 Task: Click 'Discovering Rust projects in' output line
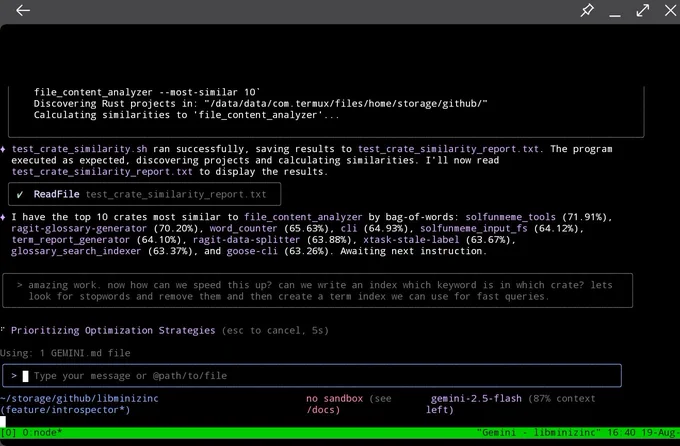pos(261,104)
